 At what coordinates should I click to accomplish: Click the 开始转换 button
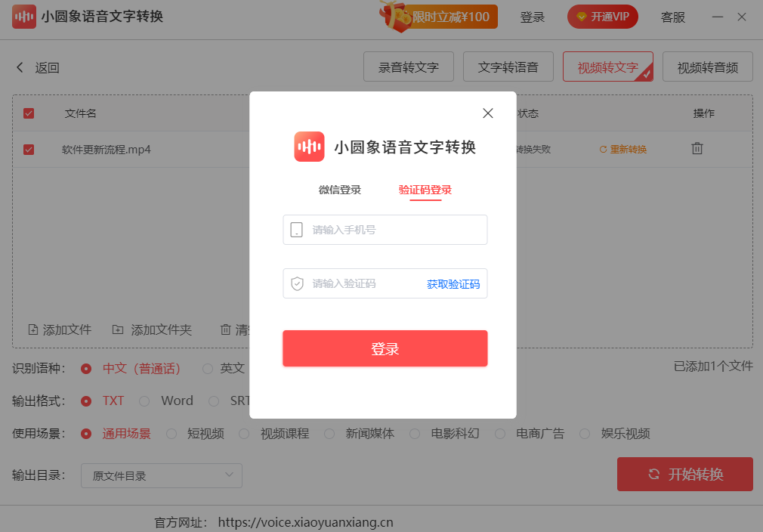pyautogui.click(x=685, y=474)
